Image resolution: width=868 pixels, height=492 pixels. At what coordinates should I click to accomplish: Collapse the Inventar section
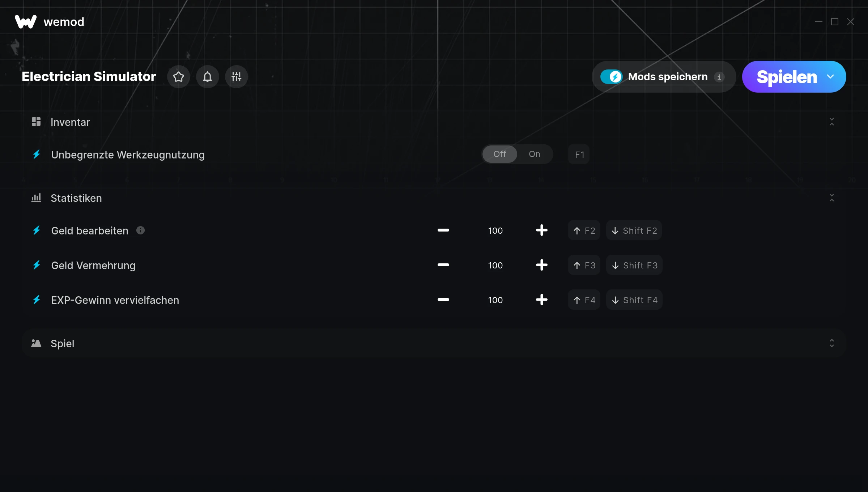(831, 122)
